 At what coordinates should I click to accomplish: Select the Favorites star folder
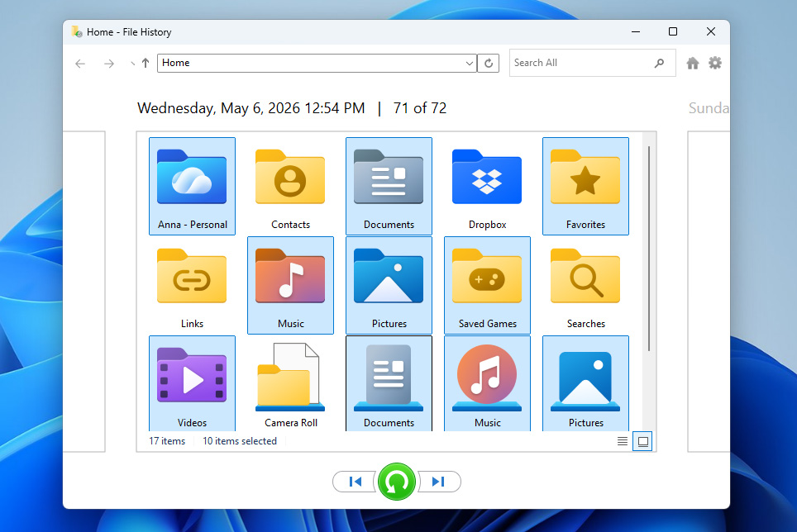point(585,187)
